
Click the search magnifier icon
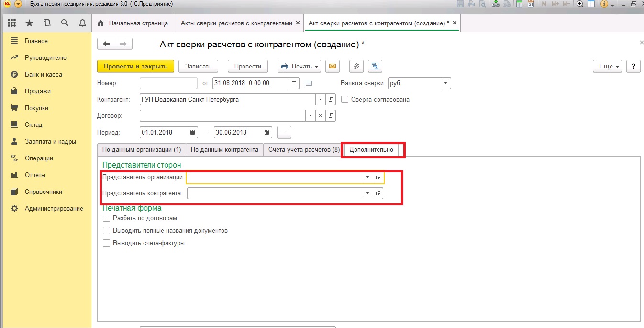click(x=65, y=23)
